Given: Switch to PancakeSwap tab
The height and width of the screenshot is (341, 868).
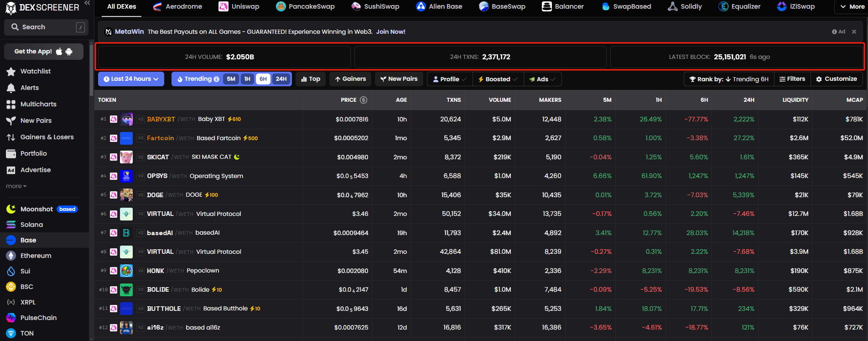Looking at the screenshot, I should (306, 7).
